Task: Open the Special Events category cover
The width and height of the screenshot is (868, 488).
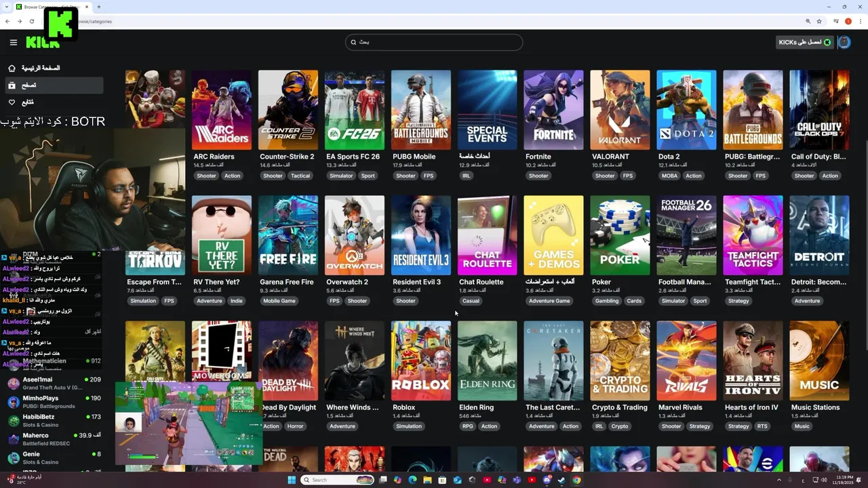Action: click(x=488, y=110)
